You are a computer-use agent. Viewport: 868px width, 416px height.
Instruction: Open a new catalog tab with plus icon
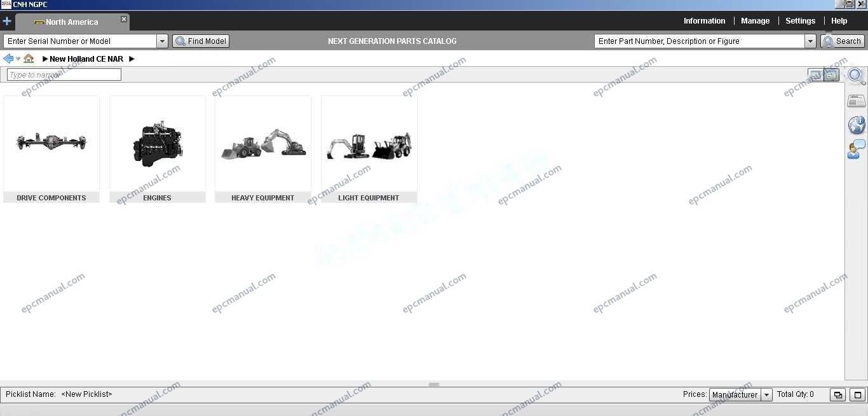[7, 21]
